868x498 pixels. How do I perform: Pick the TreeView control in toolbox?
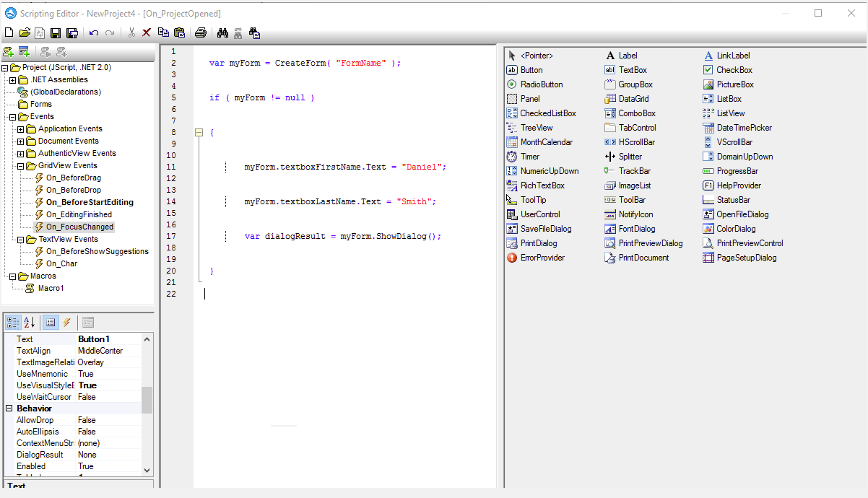530,128
